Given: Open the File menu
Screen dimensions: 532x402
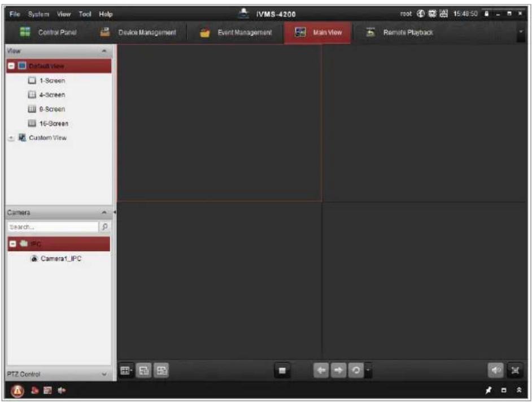Looking at the screenshot, I should tap(15, 14).
